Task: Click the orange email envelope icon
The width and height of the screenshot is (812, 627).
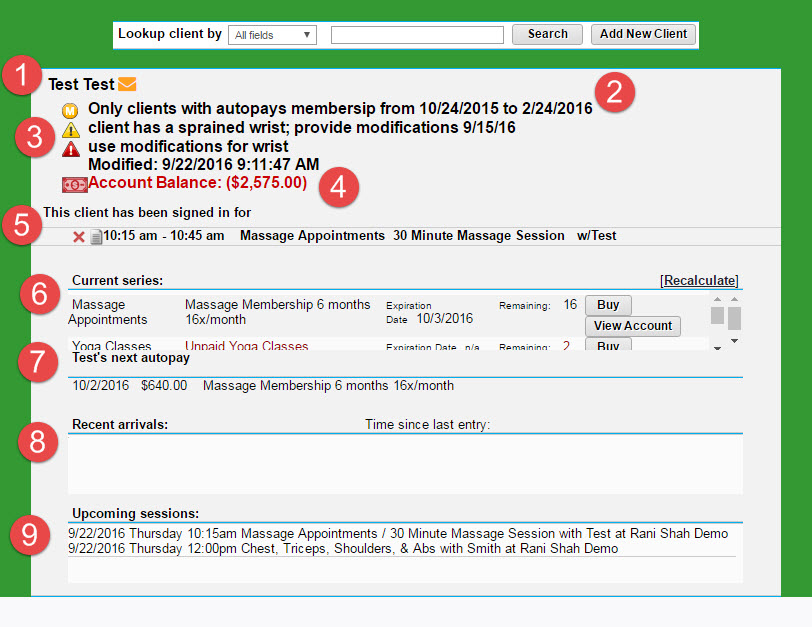Action: click(127, 85)
